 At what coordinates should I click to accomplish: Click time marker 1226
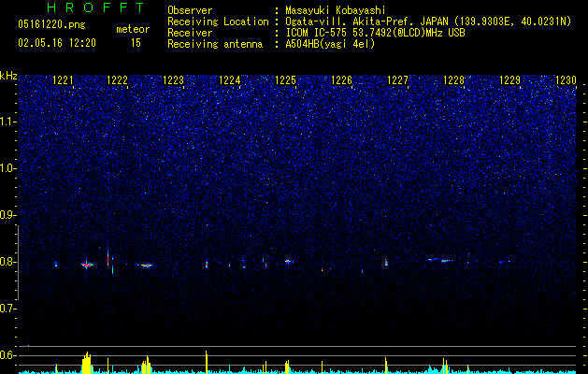point(342,80)
